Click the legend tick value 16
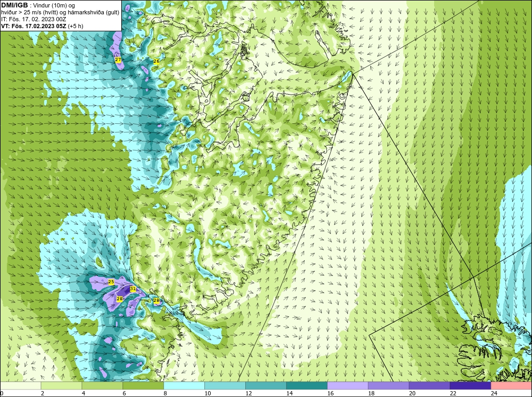 click(x=330, y=393)
